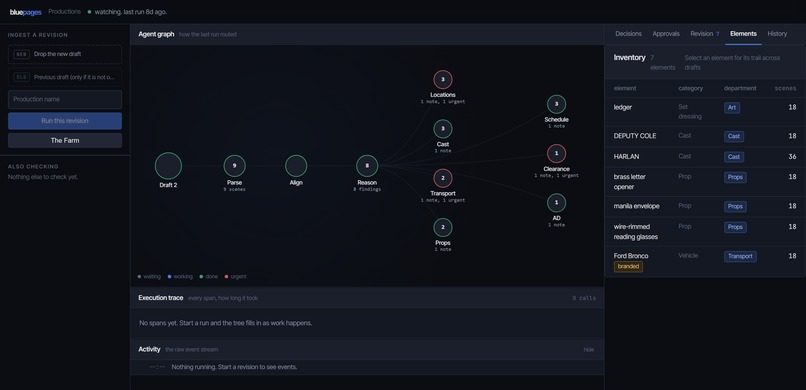Select the brass letter opener row

point(705,181)
